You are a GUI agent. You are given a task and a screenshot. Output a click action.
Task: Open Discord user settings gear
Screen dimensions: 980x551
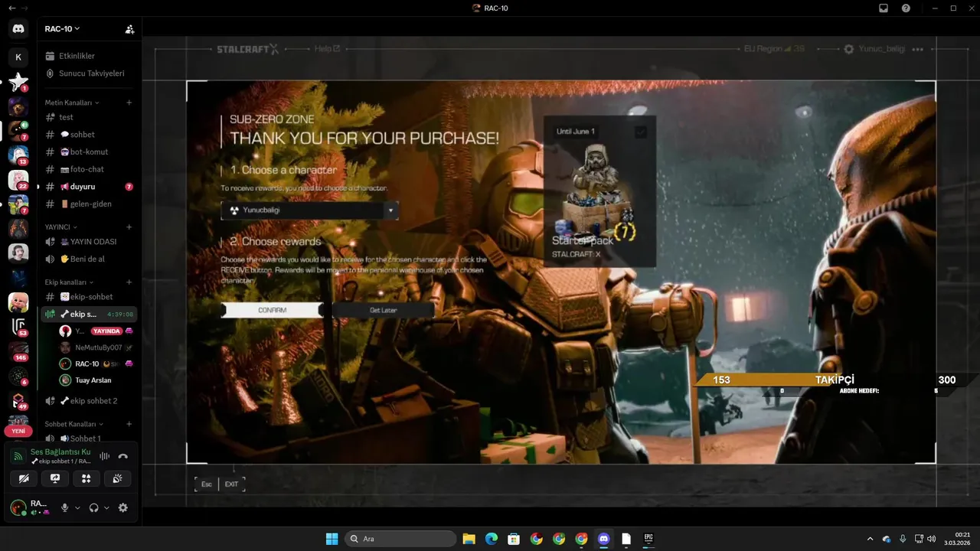pyautogui.click(x=122, y=507)
